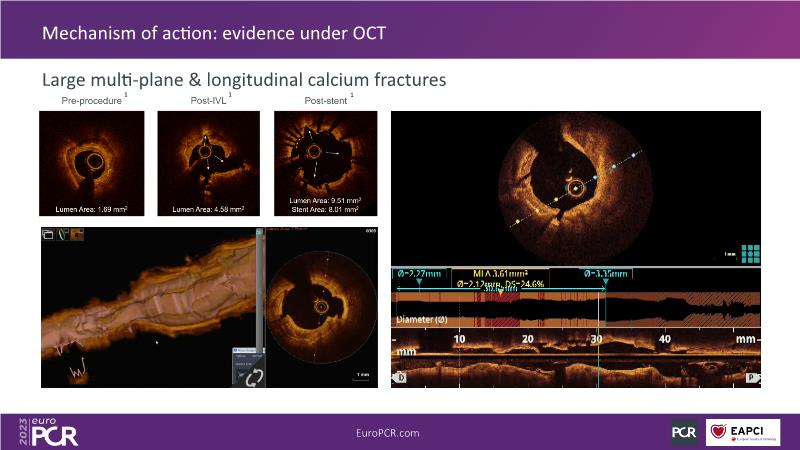The height and width of the screenshot is (450, 800).
Task: Click the orange 3D render mode icon
Action: (77, 235)
